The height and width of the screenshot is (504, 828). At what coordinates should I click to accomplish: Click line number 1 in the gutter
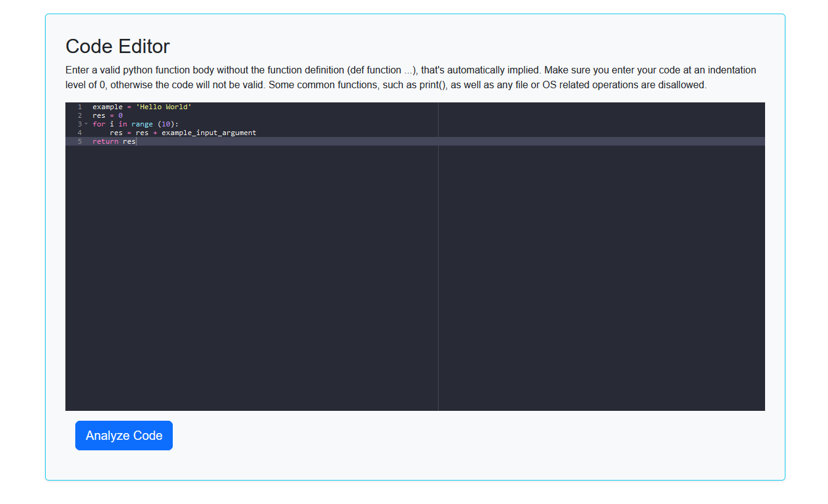click(80, 107)
